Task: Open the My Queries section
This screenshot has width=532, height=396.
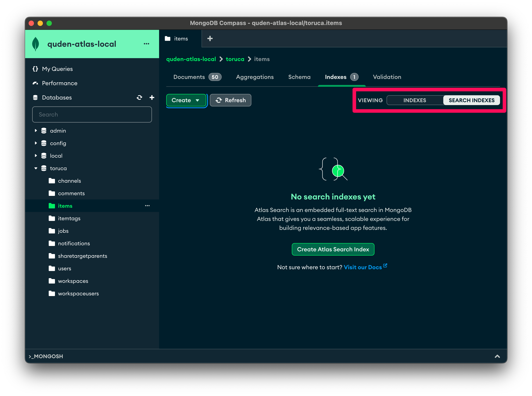Action: click(57, 69)
